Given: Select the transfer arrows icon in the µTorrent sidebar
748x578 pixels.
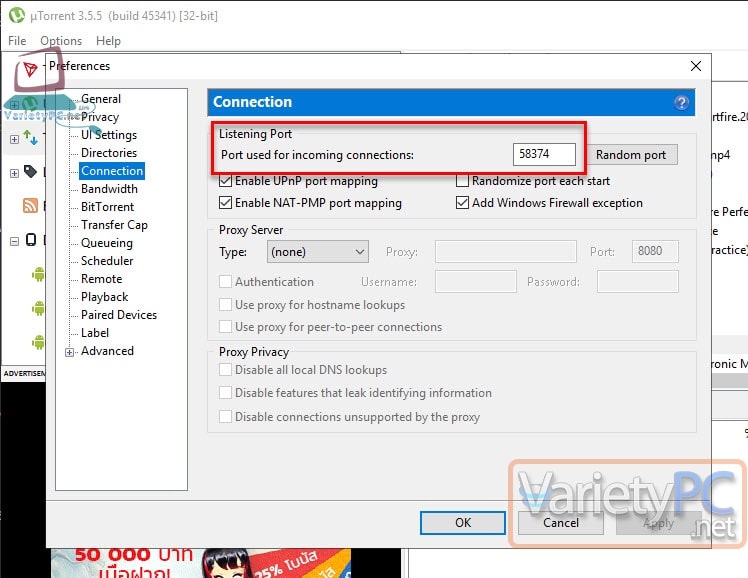Looking at the screenshot, I should click(30, 138).
